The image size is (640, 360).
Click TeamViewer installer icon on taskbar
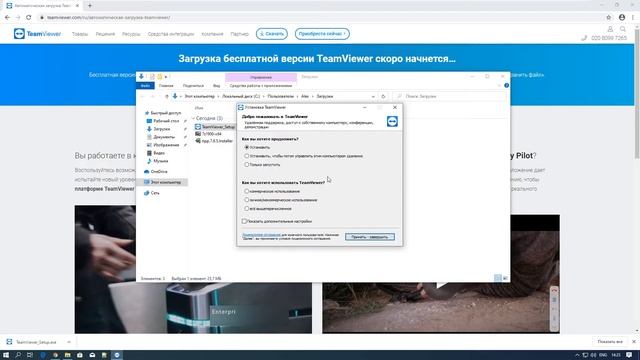[x=117, y=355]
